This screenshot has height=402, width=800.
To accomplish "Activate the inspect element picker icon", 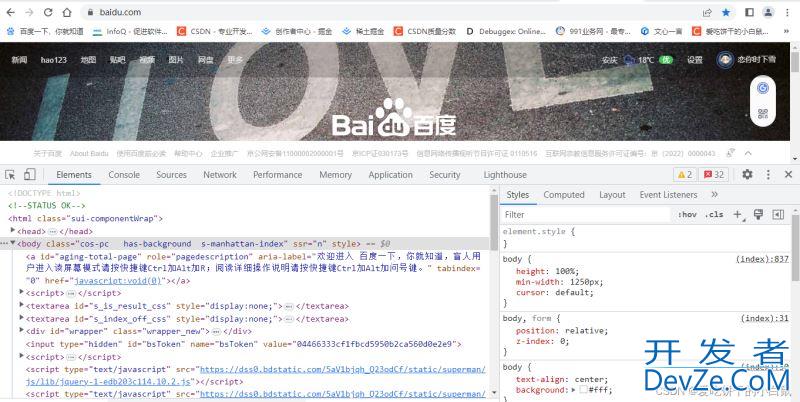I will [10, 175].
